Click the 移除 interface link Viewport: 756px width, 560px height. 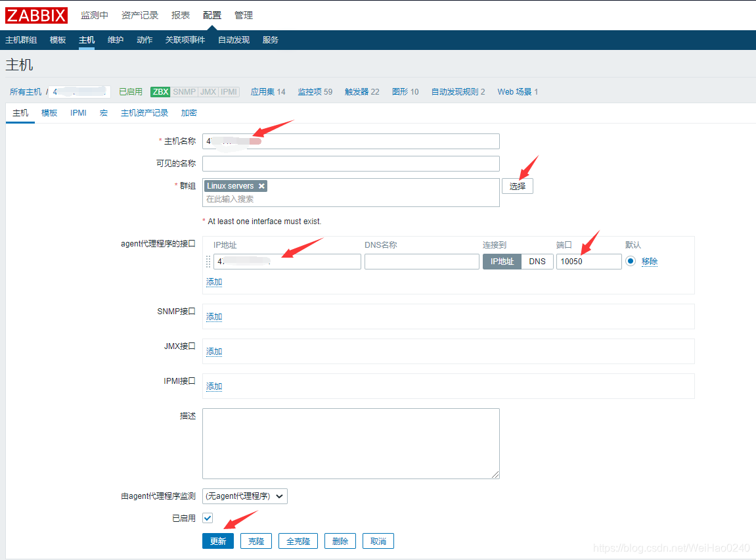click(650, 262)
